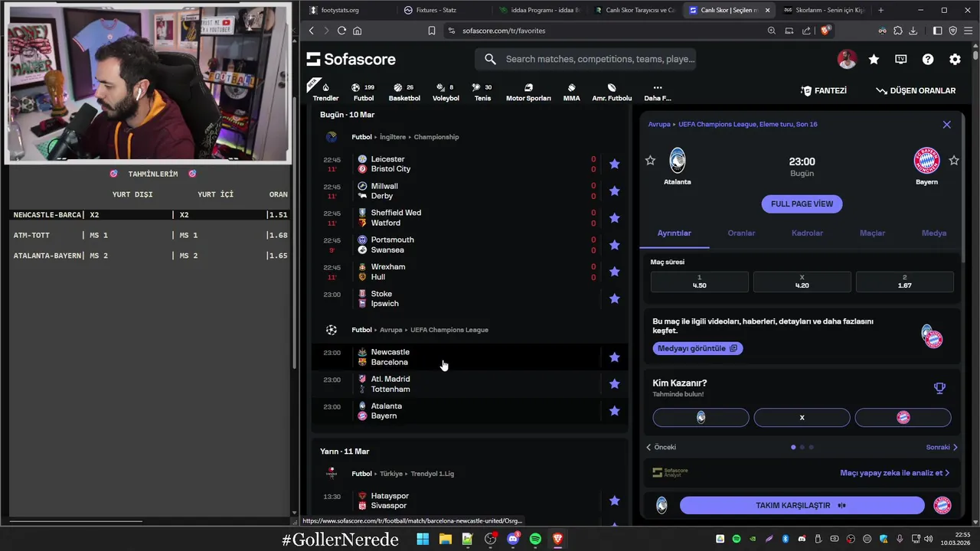The image size is (980, 551).
Task: Go to Sonraki card with chevron
Action: tap(942, 447)
